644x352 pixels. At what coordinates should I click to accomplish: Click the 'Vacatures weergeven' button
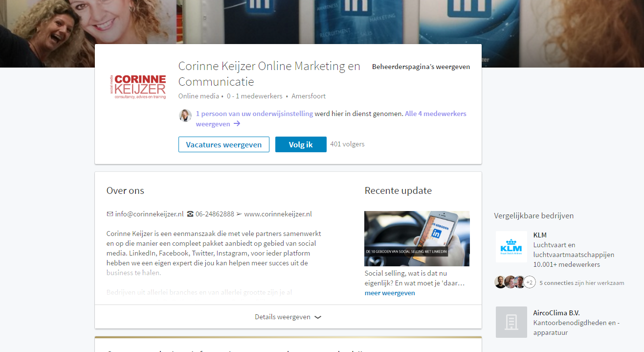coord(224,144)
